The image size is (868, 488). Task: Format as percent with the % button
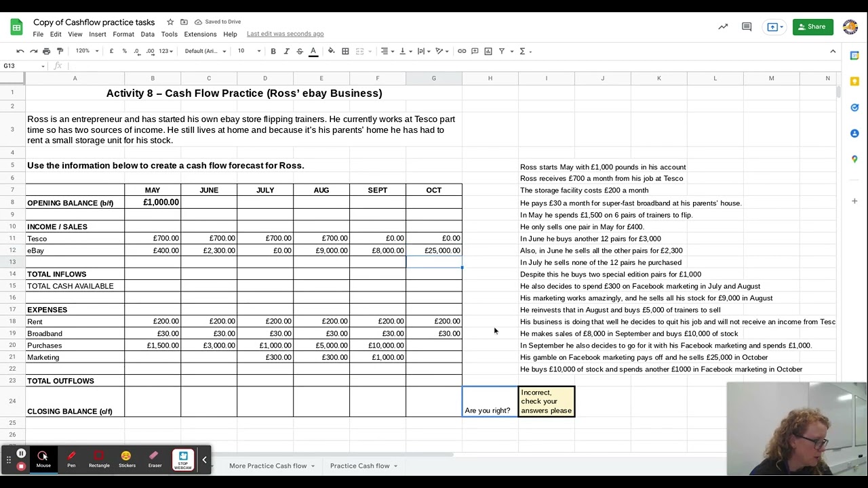[124, 51]
